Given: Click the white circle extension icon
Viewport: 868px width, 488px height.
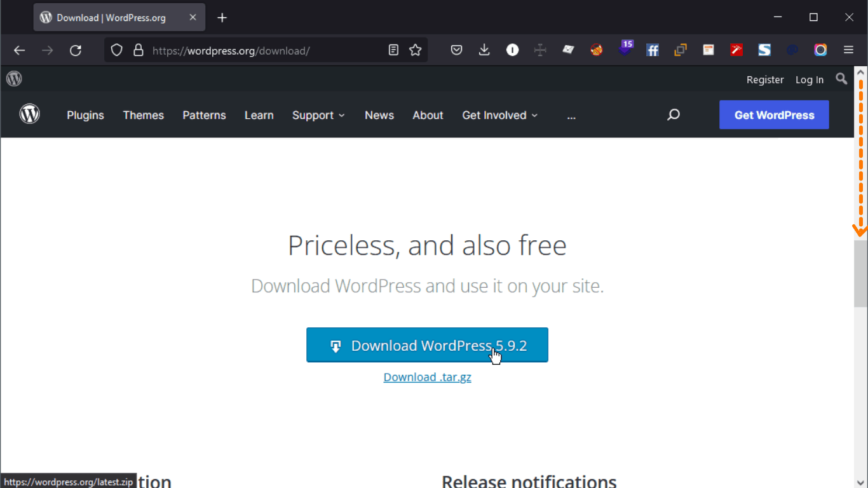Looking at the screenshot, I should [512, 50].
